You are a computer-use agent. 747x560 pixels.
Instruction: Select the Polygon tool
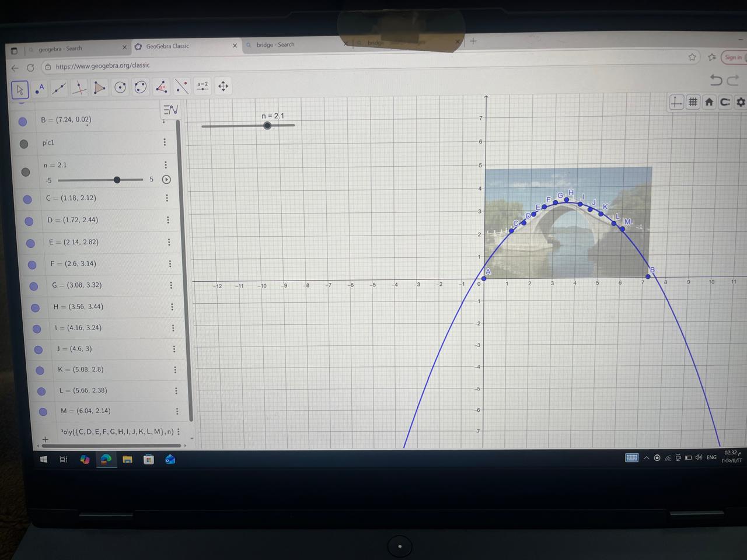coord(100,87)
